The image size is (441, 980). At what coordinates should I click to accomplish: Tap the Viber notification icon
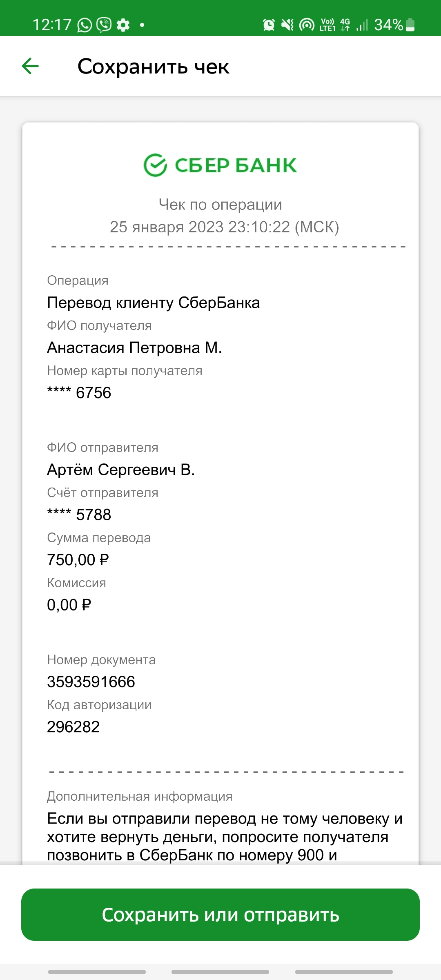pos(104,25)
